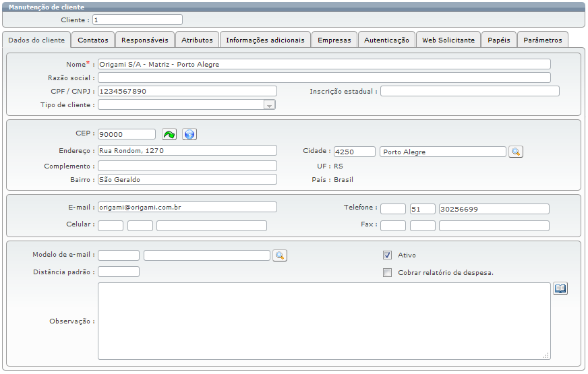The width and height of the screenshot is (588, 374).
Task: Switch to the Contatos tab
Action: tap(93, 40)
